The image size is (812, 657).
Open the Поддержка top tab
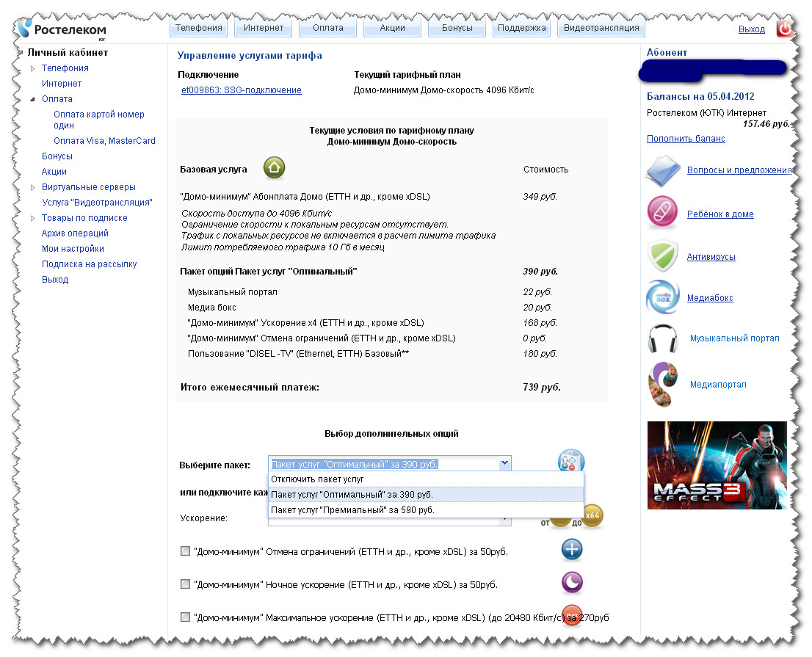(522, 28)
